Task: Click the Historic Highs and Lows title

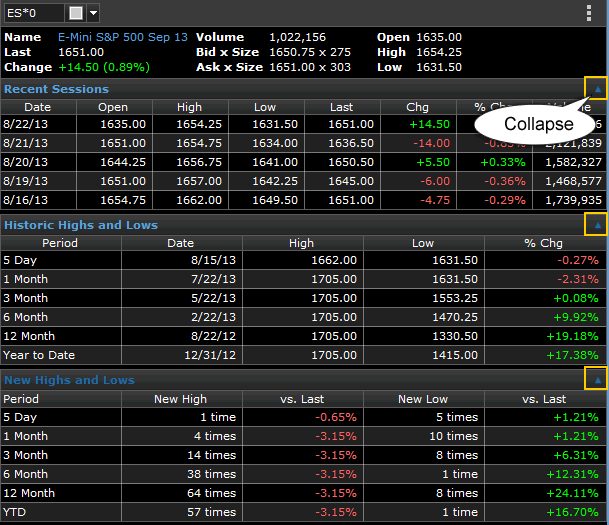Action: tap(81, 225)
